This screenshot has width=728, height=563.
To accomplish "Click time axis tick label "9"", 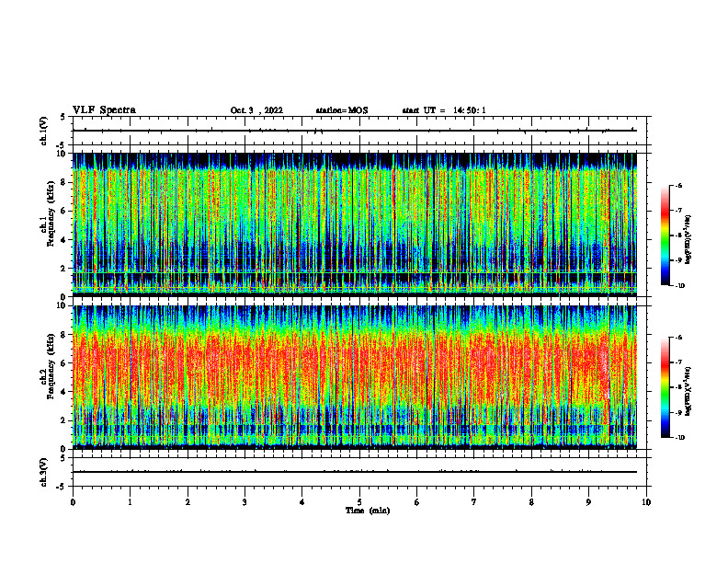I will click(588, 502).
